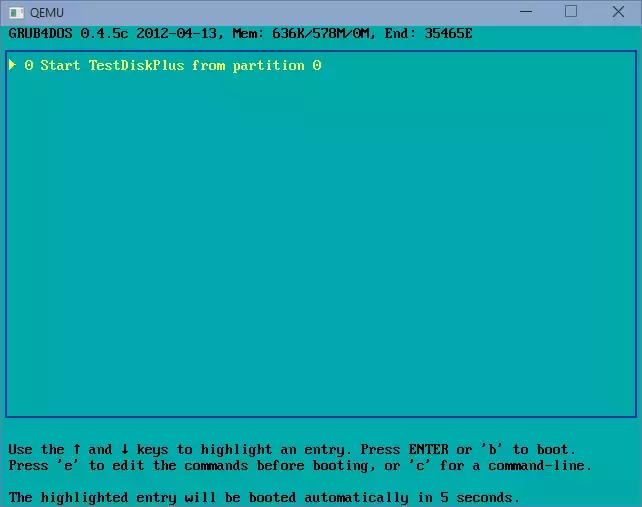
Task: Click the 'End: 35465E' header value
Action: point(428,34)
